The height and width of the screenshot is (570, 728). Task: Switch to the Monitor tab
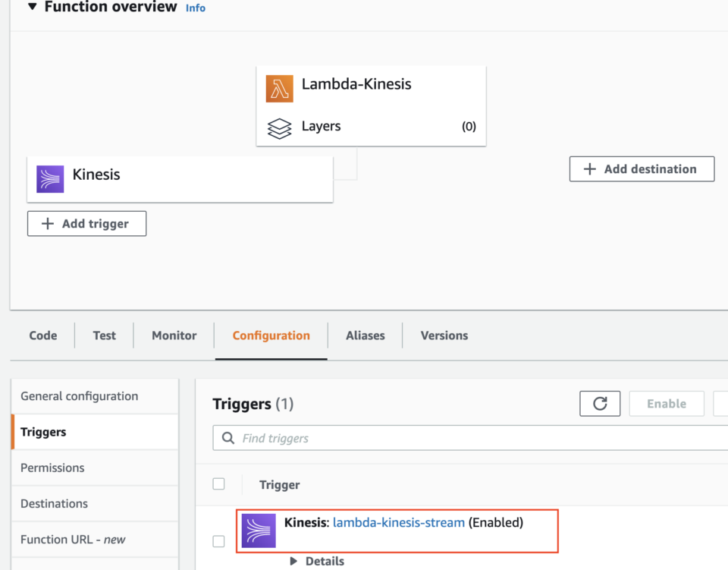(174, 335)
